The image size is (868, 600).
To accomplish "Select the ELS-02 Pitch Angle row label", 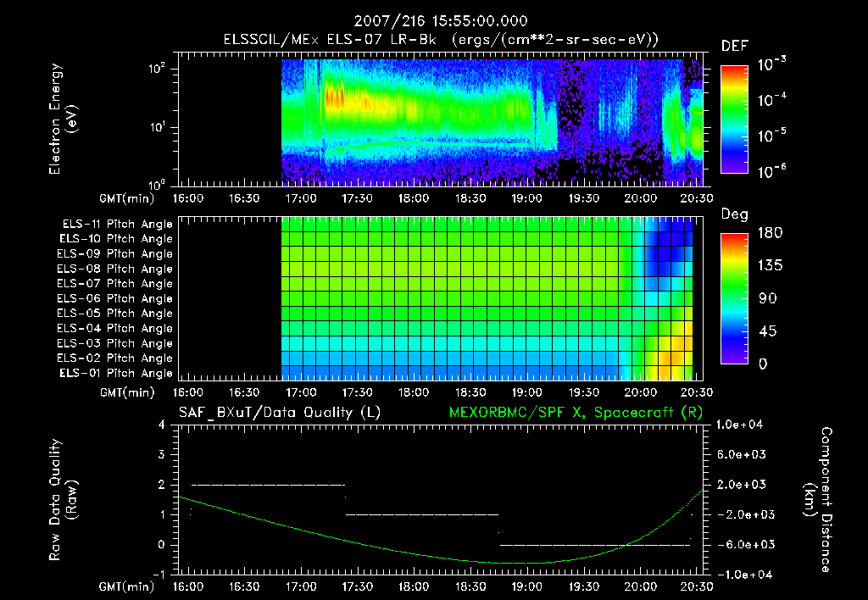I will (114, 358).
